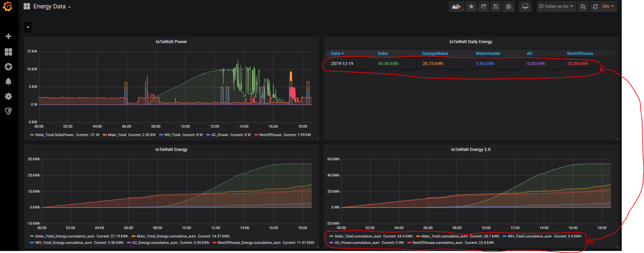Screen dimensions: 644x253
Task: Open the Server Admin shield icon
Action: pyautogui.click(x=8, y=111)
